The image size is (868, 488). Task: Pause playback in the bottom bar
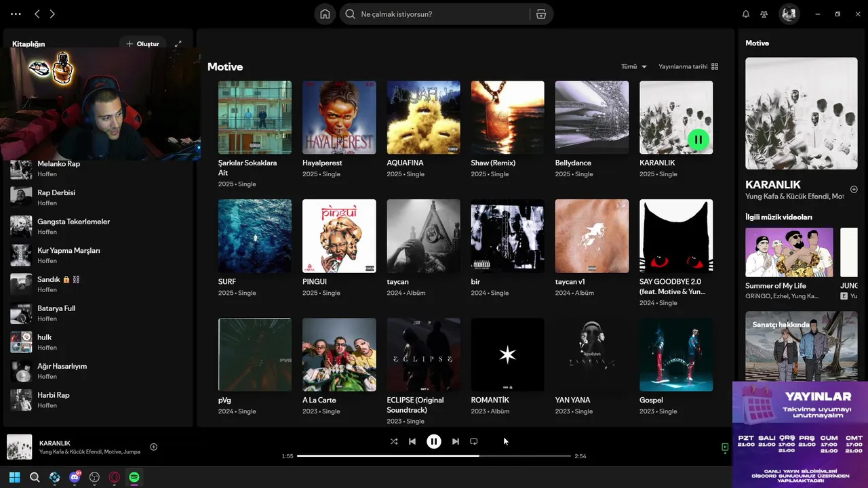(x=434, y=441)
